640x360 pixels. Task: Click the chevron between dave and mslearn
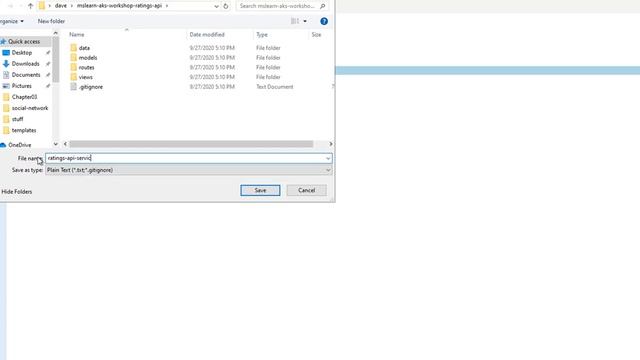[71, 6]
